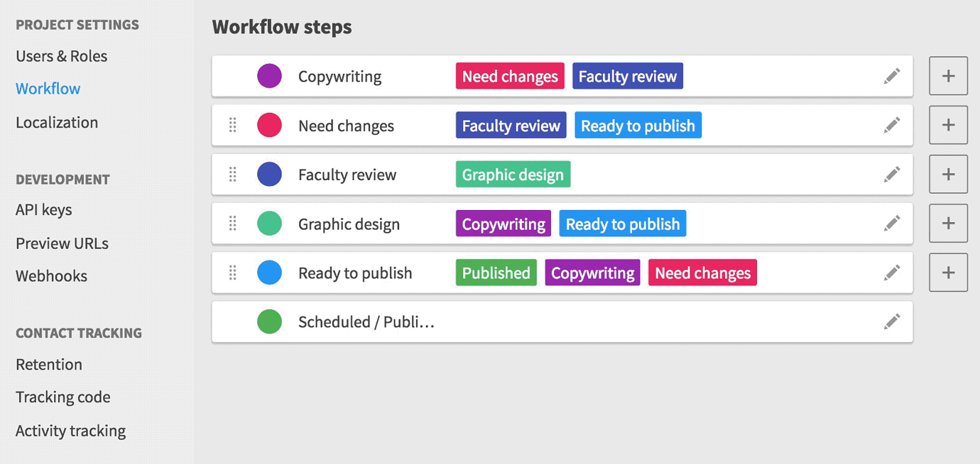
Task: View the API keys page
Action: coord(43,209)
